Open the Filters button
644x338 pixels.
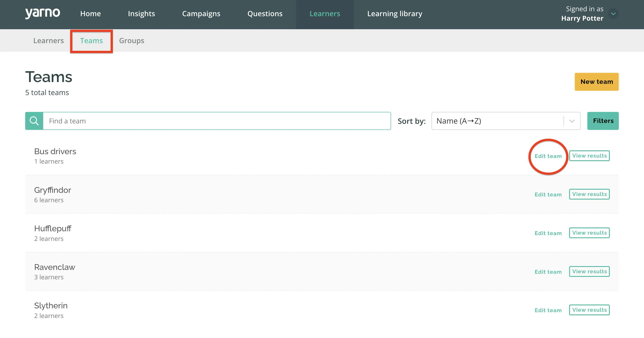pyautogui.click(x=603, y=121)
